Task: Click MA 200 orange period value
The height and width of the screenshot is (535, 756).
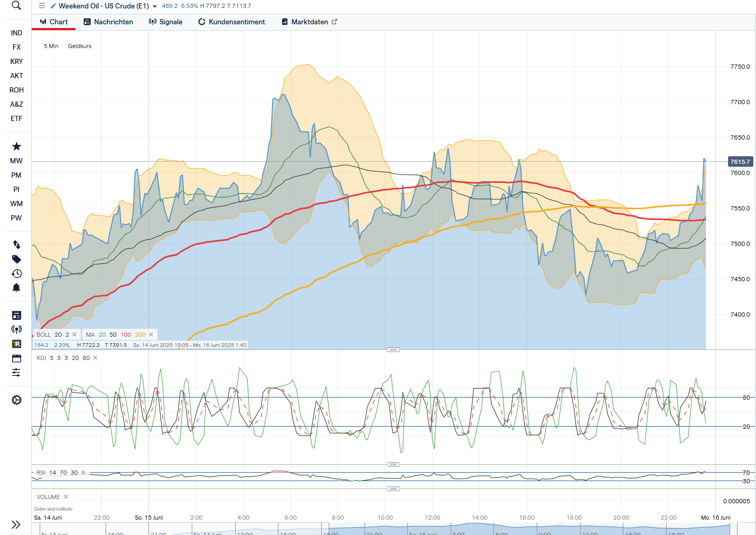Action: click(140, 335)
